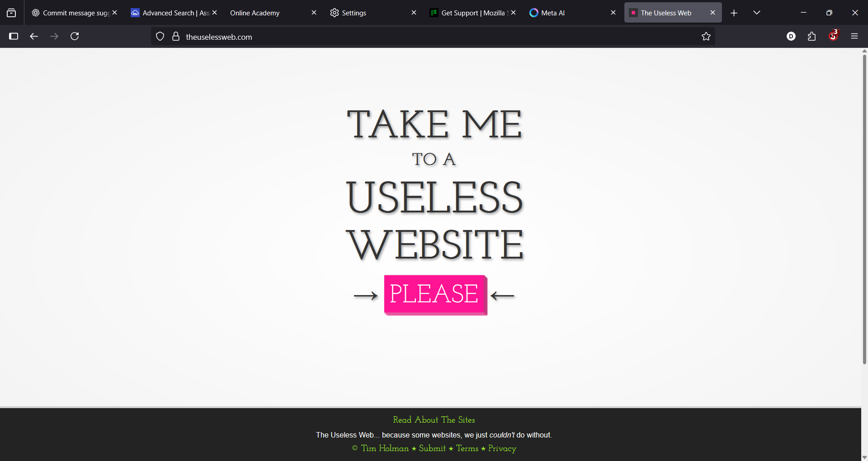
Task: Click the scrollbar up arrow
Action: pos(864,51)
